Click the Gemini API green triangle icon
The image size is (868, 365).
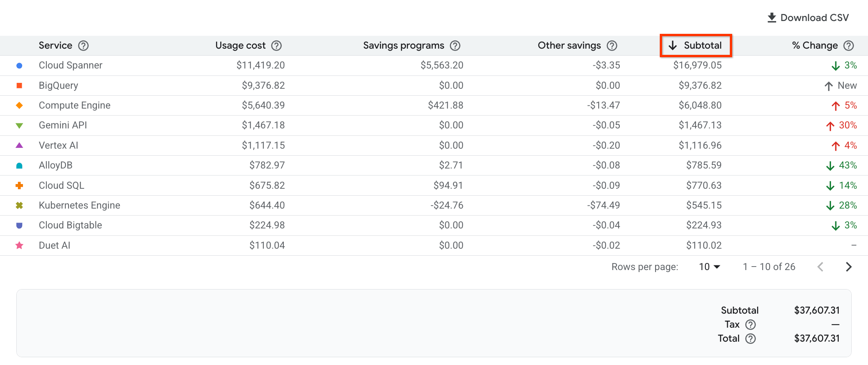(19, 125)
